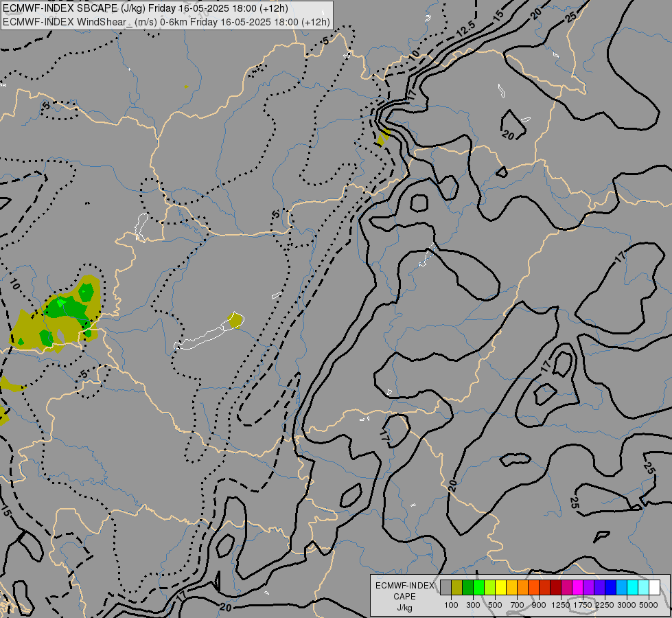This screenshot has height=618, width=672.
Task: Click the sky blue swatch left of 3000 tick
Action: coord(621,587)
